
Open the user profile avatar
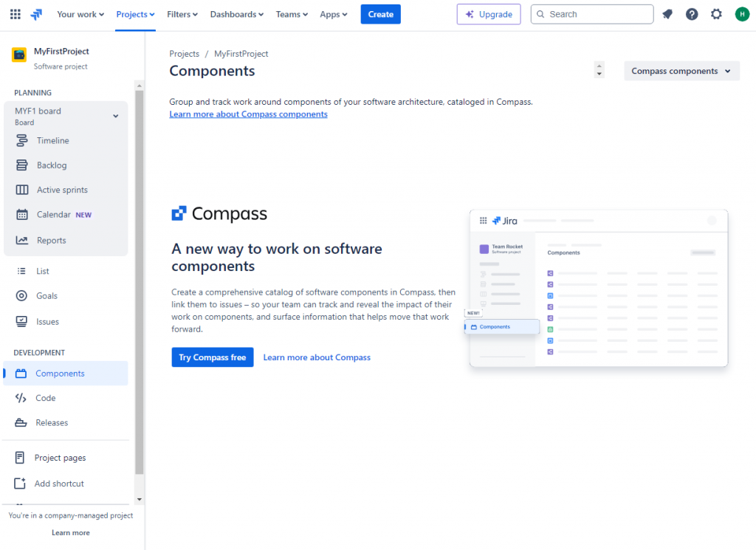(742, 15)
